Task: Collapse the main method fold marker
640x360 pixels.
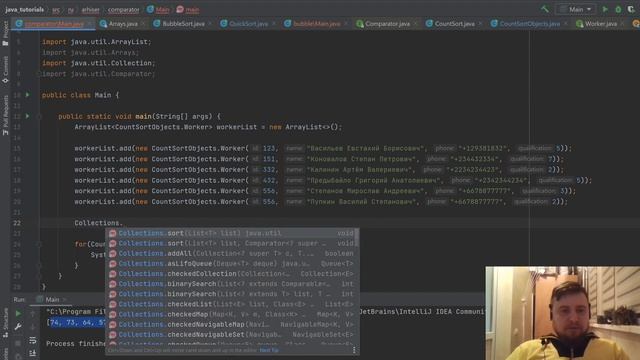Action: pyautogui.click(x=40, y=116)
